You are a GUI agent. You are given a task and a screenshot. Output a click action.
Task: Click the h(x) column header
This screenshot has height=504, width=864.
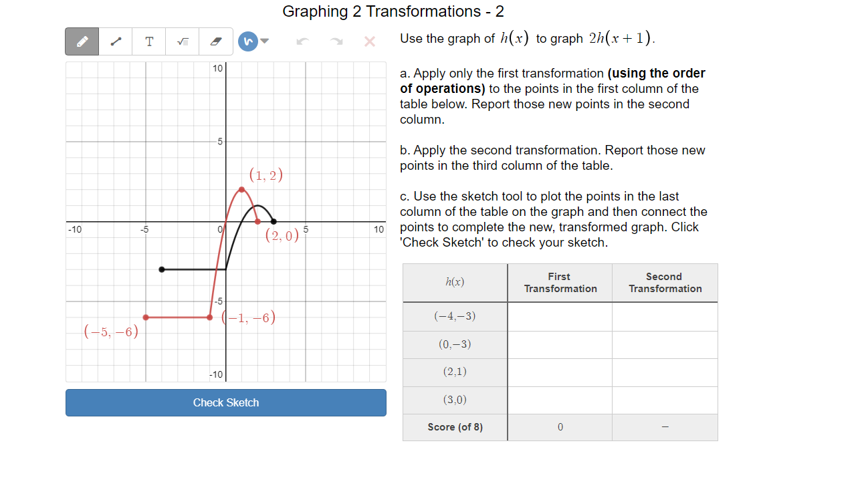point(455,282)
